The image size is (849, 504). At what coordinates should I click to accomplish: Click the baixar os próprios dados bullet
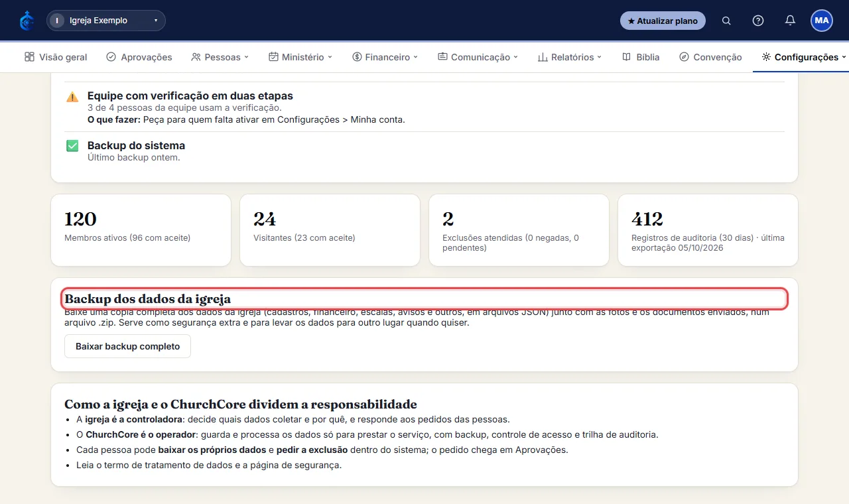coord(322,450)
